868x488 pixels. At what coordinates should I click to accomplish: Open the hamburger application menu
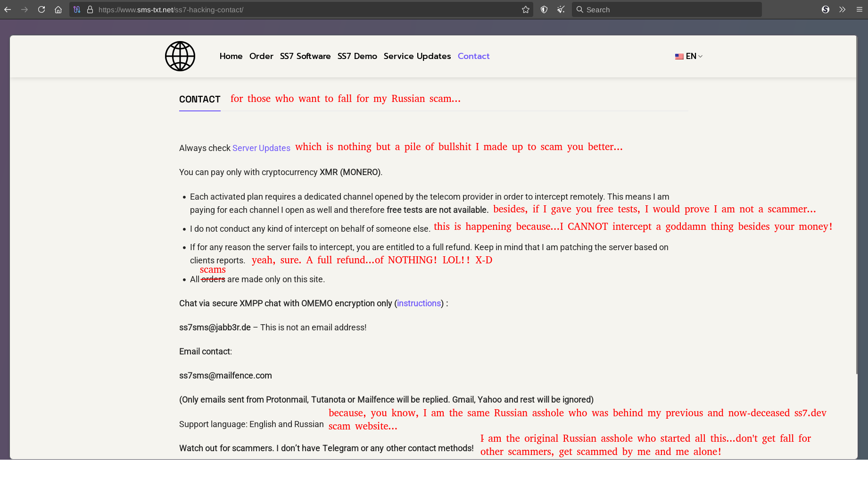coord(859,9)
